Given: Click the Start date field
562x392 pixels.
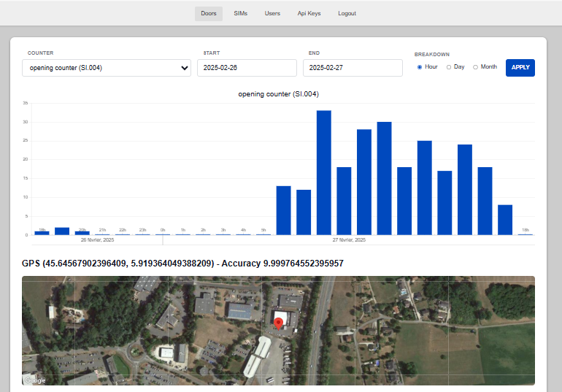Looking at the screenshot, I should 247,68.
